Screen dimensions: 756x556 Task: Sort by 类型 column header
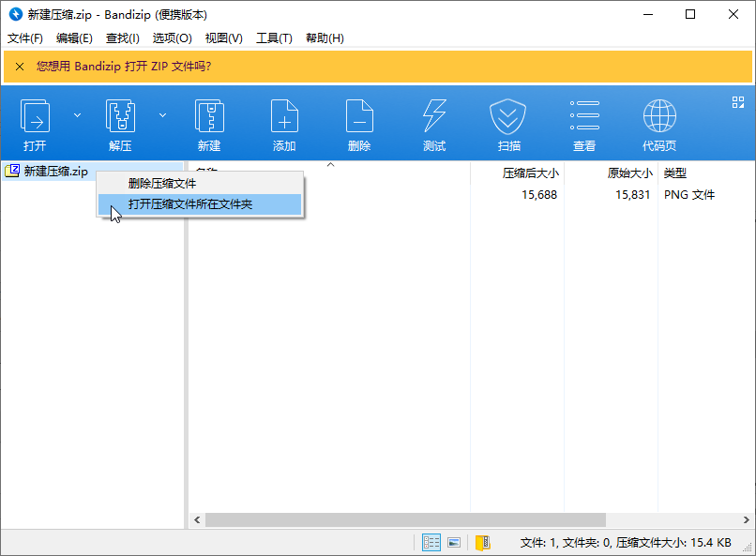pos(675,173)
